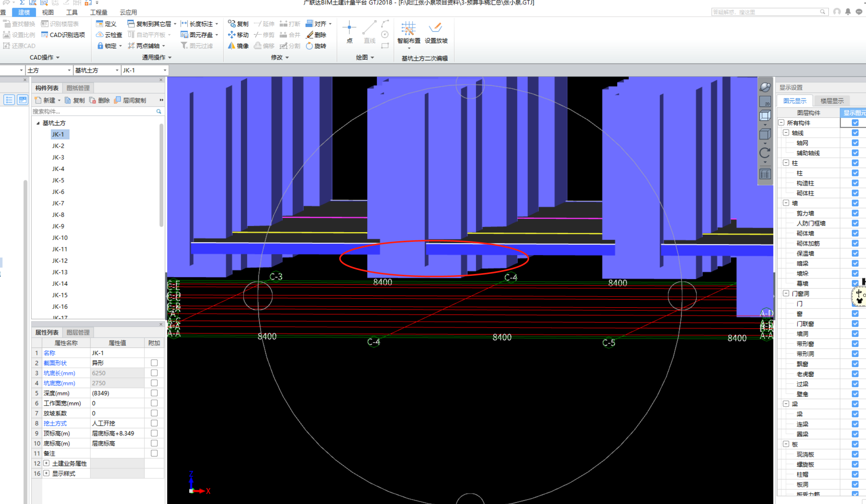Select component JK-12 in the list

(x=60, y=261)
